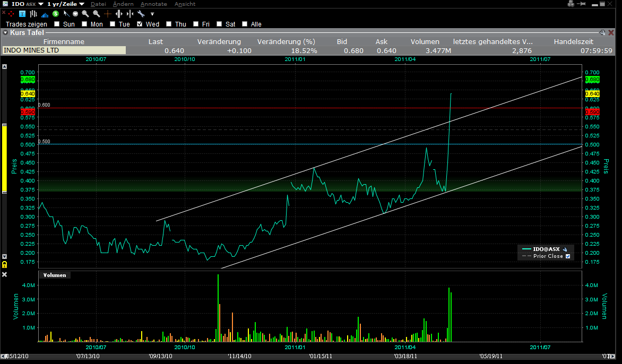Click the cubes icon in title bar

pyautogui.click(x=571, y=4)
